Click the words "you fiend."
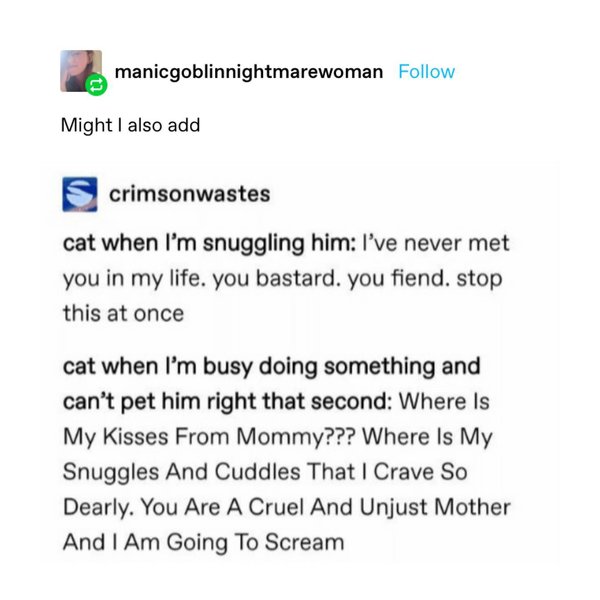The image size is (600, 600). [398, 278]
